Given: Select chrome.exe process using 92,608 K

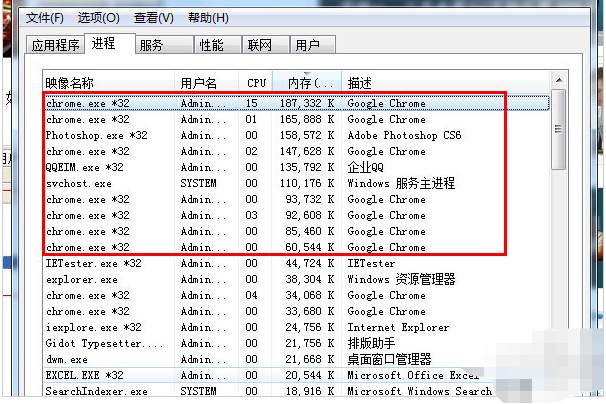Looking at the screenshot, I should tap(296, 215).
